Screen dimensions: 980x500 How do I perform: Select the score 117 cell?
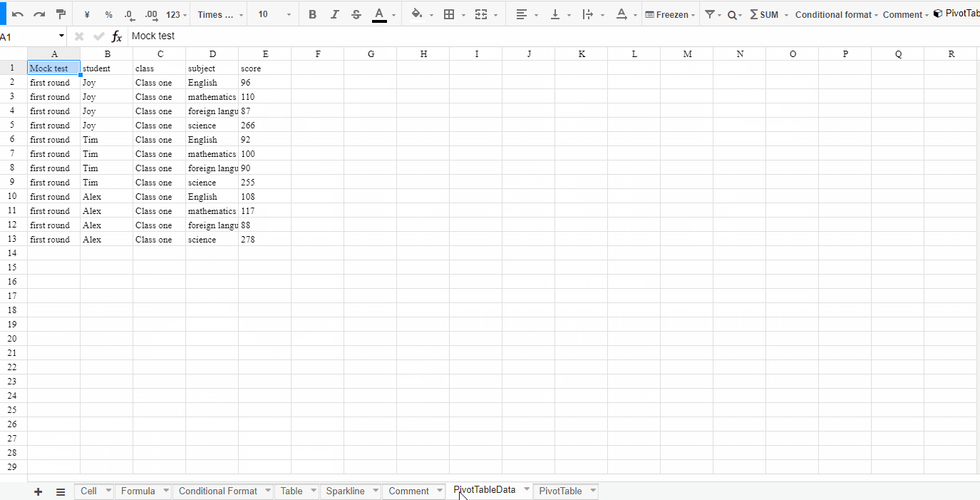click(x=264, y=210)
